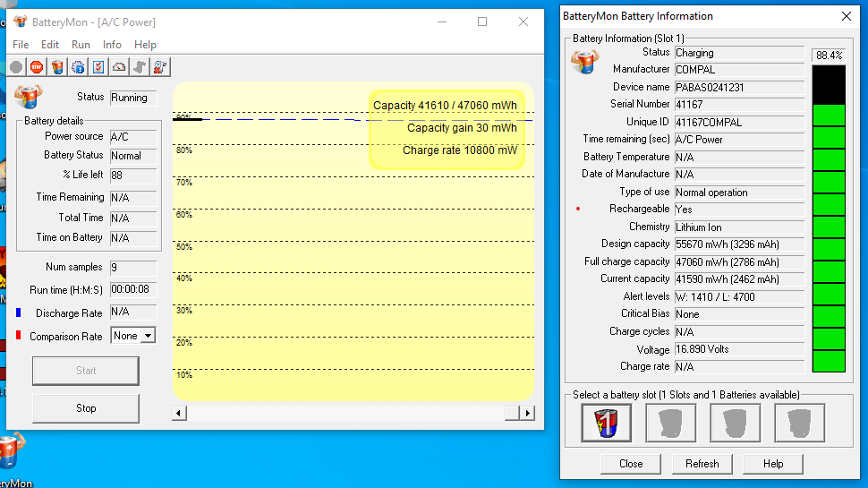Screen dimensions: 868x488
Task: Click the green battery level gauge
Action: [828, 237]
